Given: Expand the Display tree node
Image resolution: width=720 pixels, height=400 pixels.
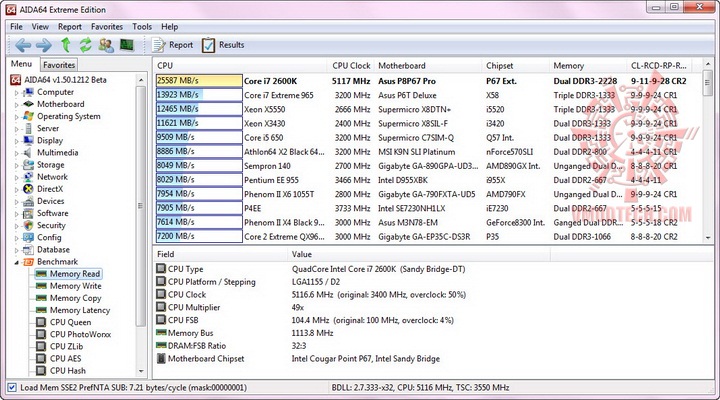Looking at the screenshot, I should pos(17,141).
